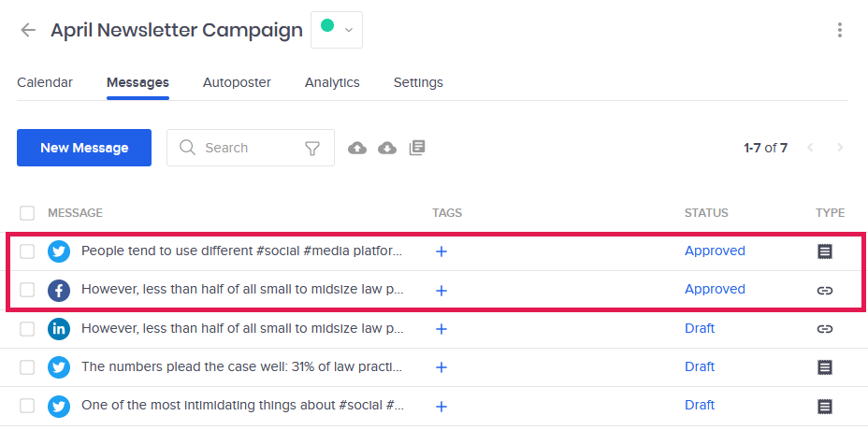Viewport: 868px width, 430px height.
Task: Go to the next page of messages
Action: [840, 147]
